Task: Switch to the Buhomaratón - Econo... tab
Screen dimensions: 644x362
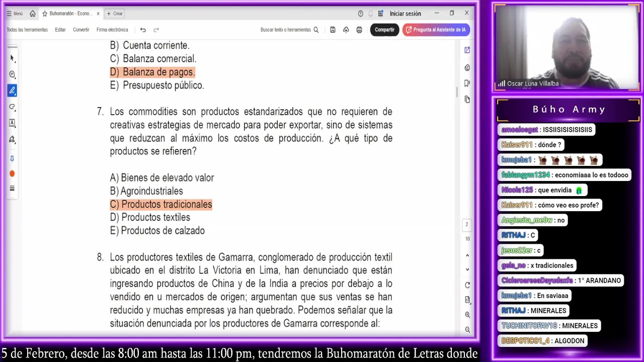Action: (70, 14)
